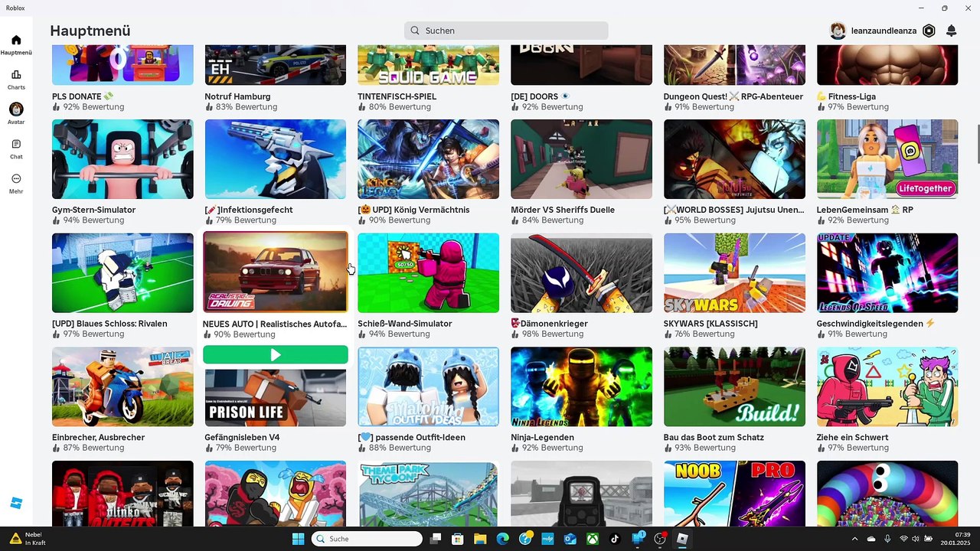Click the taskbar Suche search box
This screenshot has height=551, width=980.
coord(367,539)
